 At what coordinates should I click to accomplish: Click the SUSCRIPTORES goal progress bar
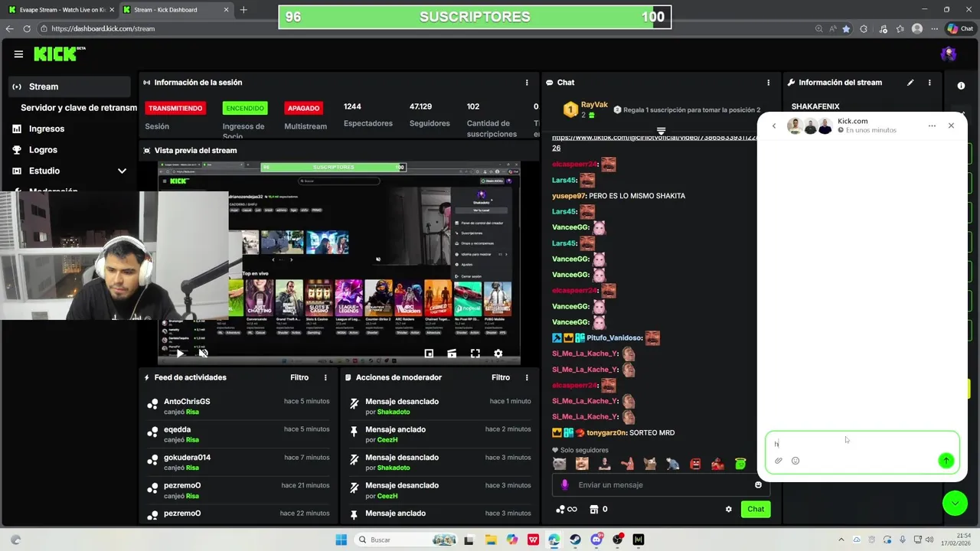(475, 17)
